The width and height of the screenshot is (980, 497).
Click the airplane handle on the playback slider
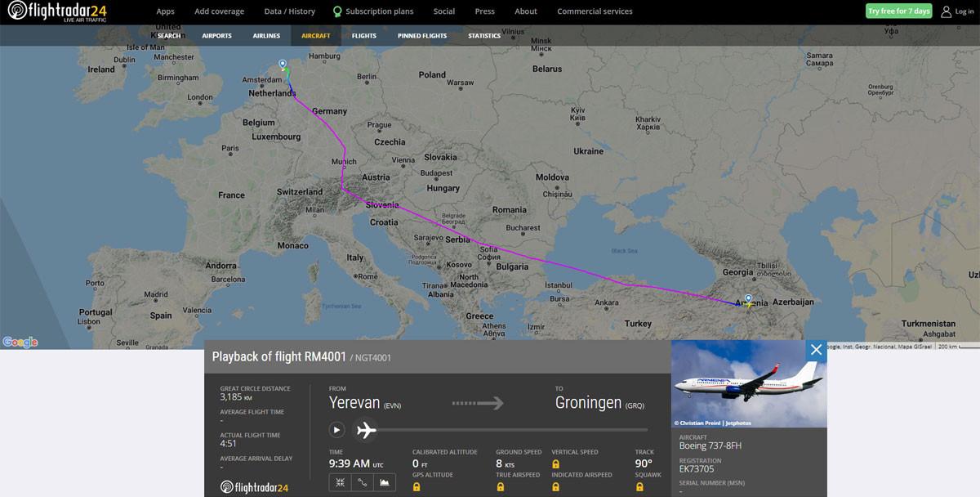coord(366,429)
